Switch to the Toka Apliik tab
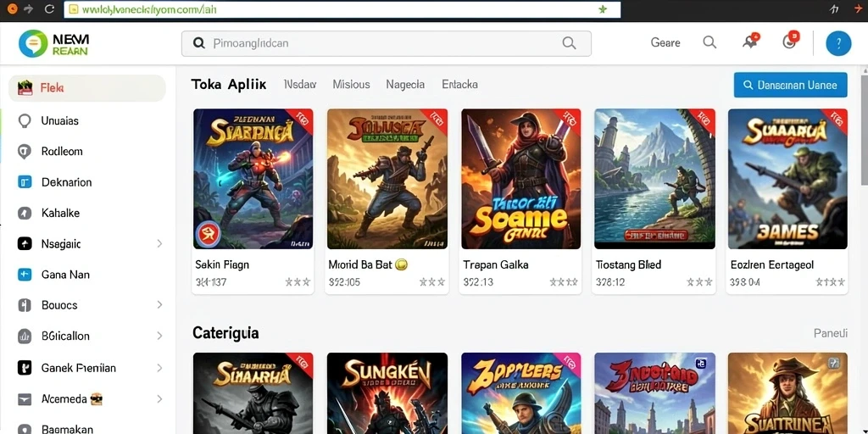The height and width of the screenshot is (434, 868). point(229,85)
